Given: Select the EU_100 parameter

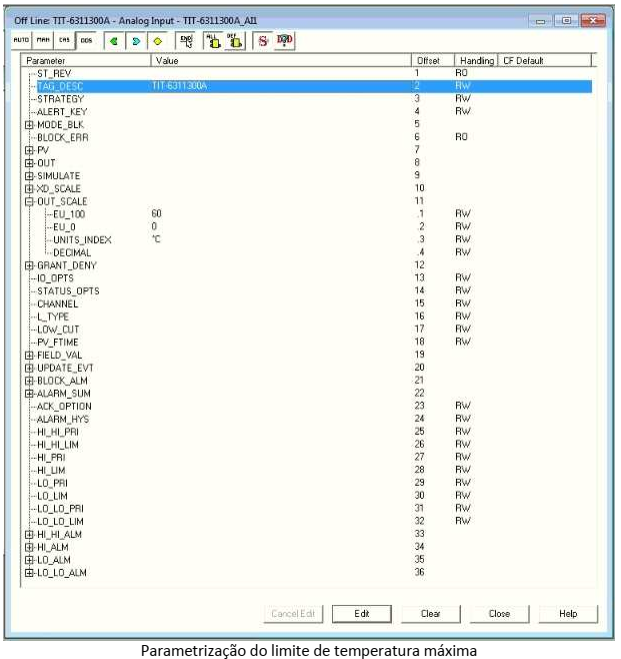Looking at the screenshot, I should click(x=69, y=214).
